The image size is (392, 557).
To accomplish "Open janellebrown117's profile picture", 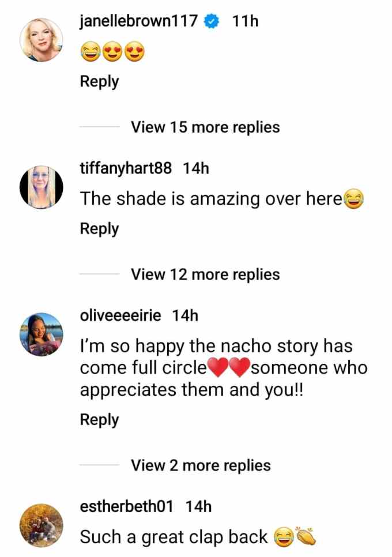I will (41, 40).
